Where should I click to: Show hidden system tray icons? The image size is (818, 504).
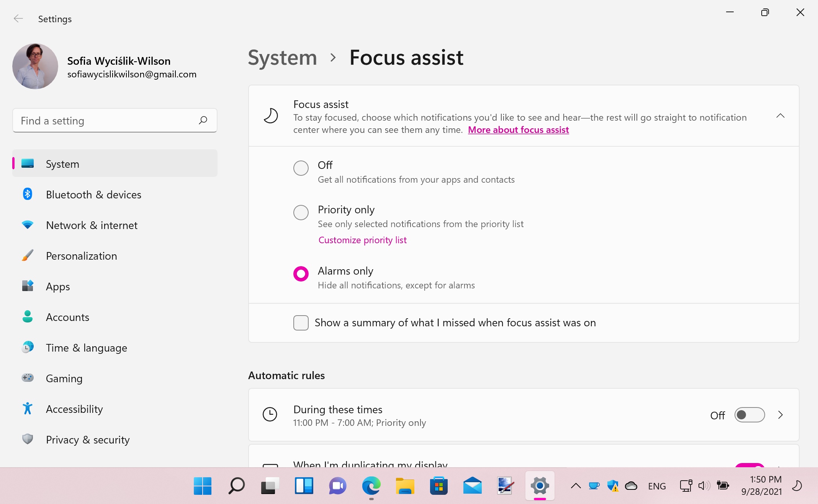576,486
